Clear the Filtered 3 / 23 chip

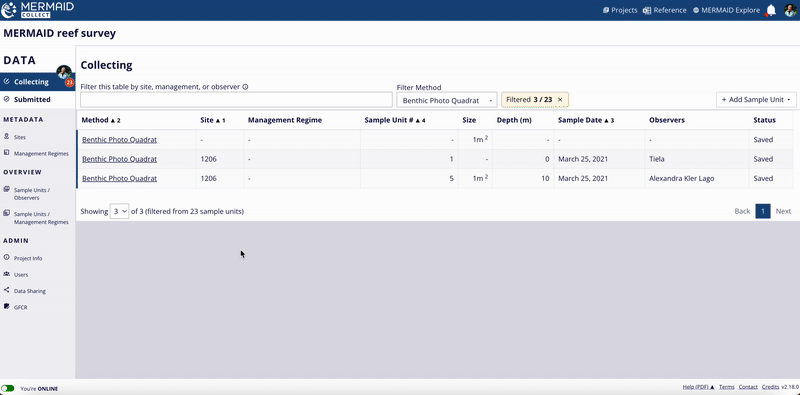pos(560,100)
